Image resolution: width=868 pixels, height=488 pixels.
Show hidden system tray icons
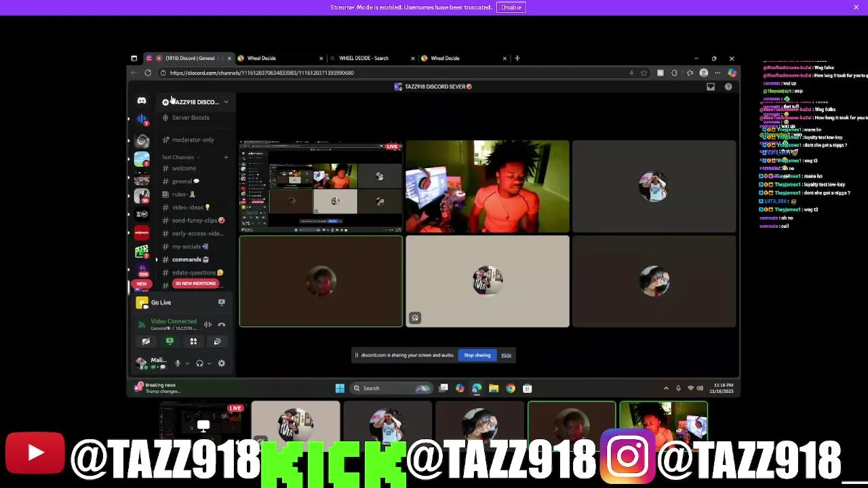[x=666, y=388]
